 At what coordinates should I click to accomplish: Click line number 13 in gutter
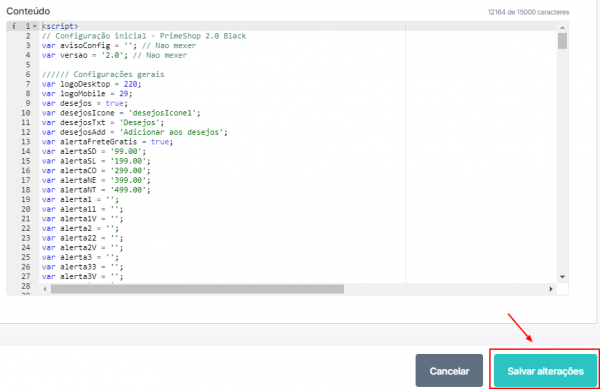click(26, 142)
